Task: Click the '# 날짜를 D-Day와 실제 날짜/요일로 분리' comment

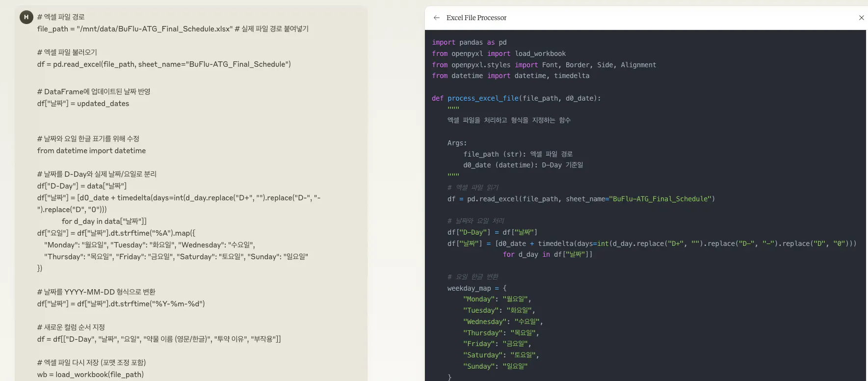Action: (97, 174)
